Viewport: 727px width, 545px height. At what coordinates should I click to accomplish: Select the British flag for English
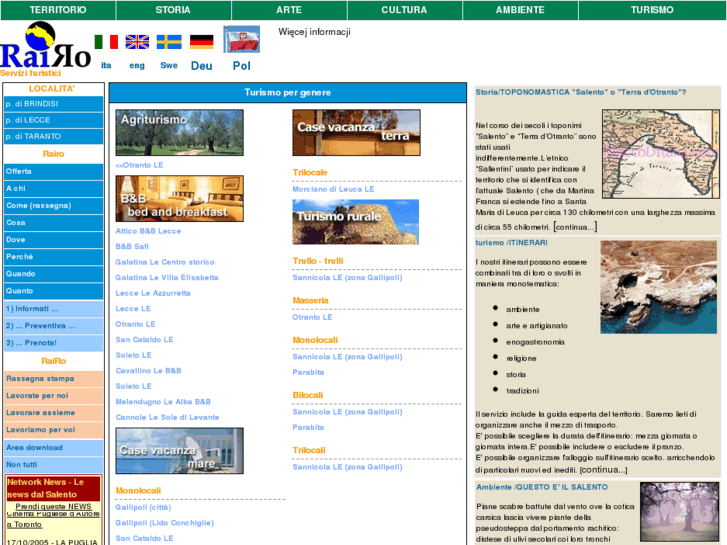(137, 42)
